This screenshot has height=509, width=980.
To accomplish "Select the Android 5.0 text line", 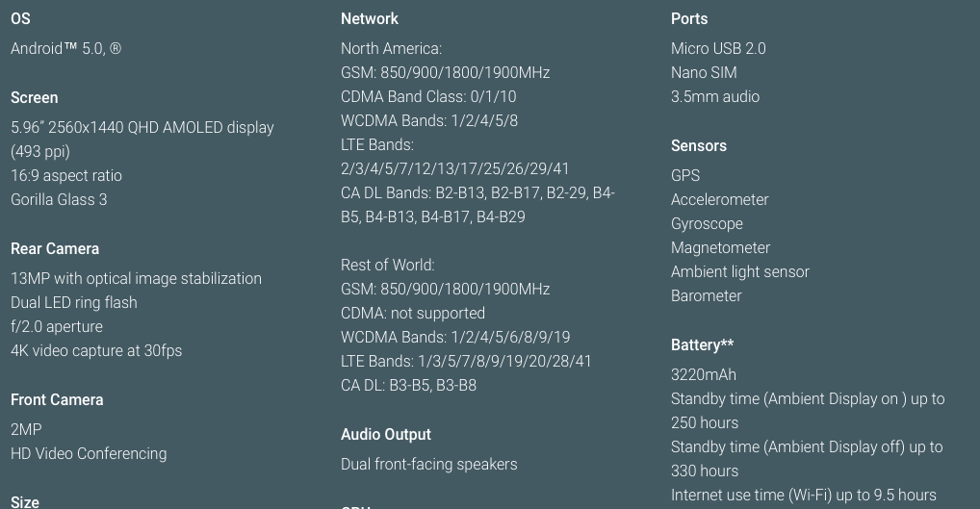I will tap(65, 49).
